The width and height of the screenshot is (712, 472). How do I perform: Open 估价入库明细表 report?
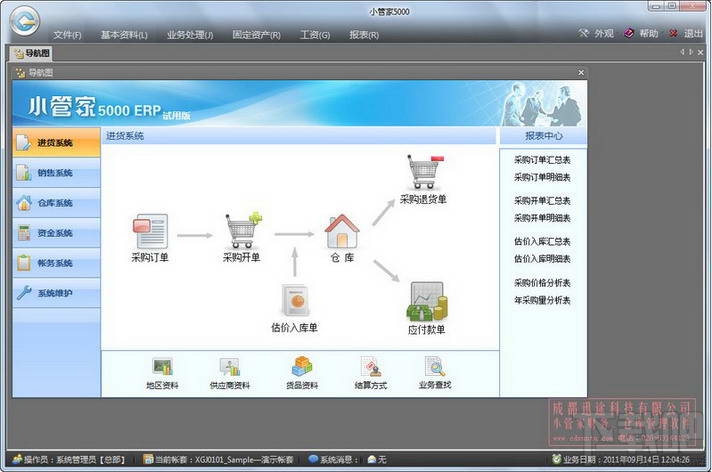[x=542, y=259]
